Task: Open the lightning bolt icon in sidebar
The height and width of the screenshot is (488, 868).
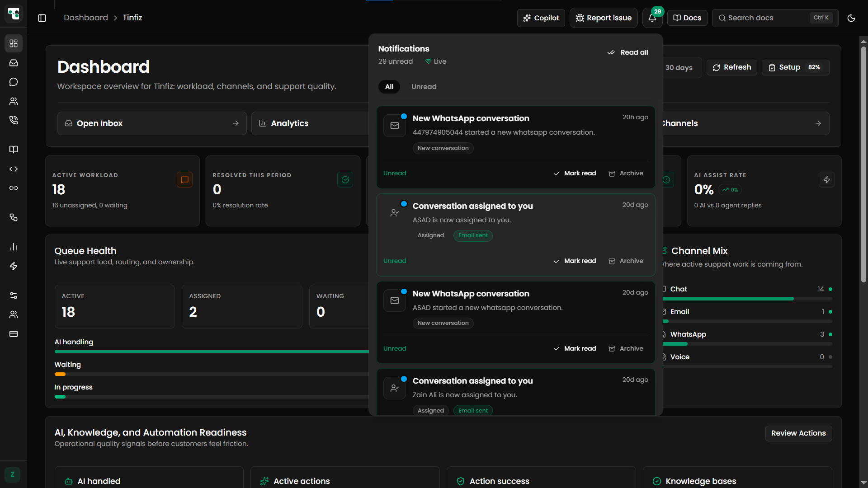Action: tap(14, 266)
